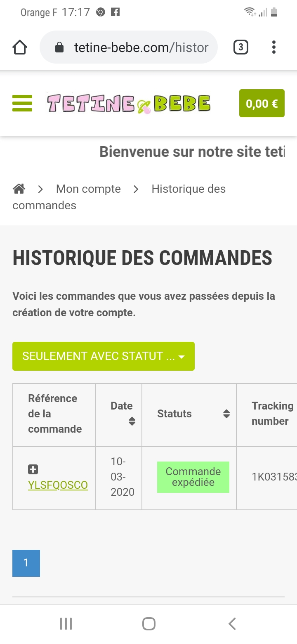This screenshot has height=644, width=297.
Task: Select page 1 in pagination
Action: click(26, 563)
